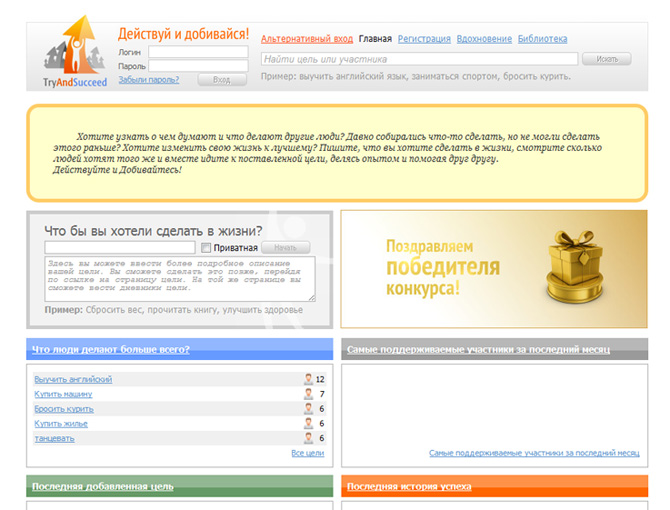Click the Альтернативный вход link
The width and height of the screenshot is (670, 510).
[307, 39]
